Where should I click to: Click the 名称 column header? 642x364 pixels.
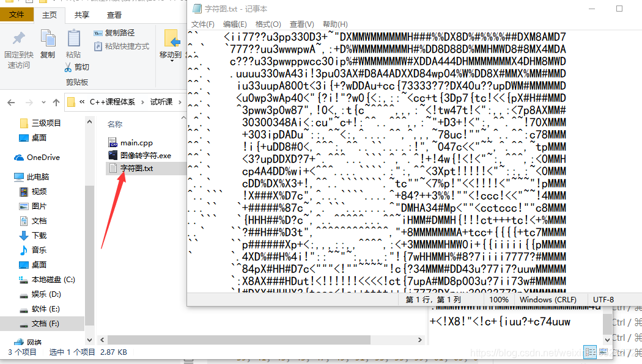pyautogui.click(x=115, y=124)
